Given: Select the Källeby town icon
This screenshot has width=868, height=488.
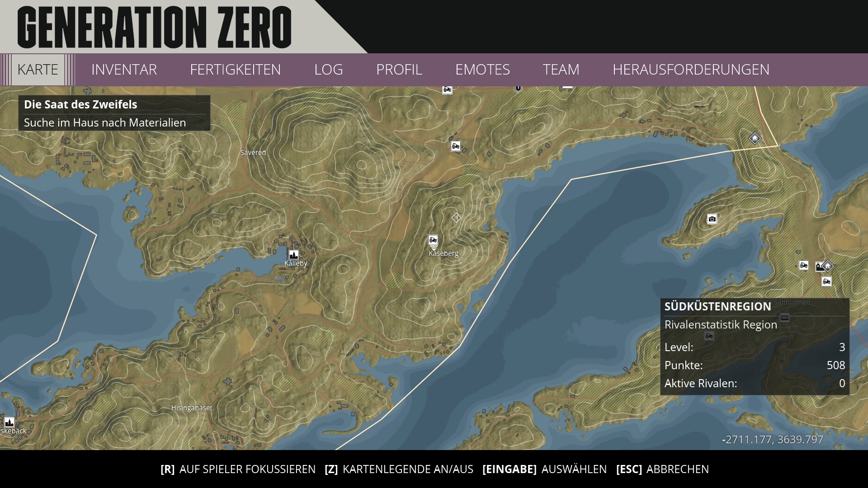Looking at the screenshot, I should click(294, 255).
